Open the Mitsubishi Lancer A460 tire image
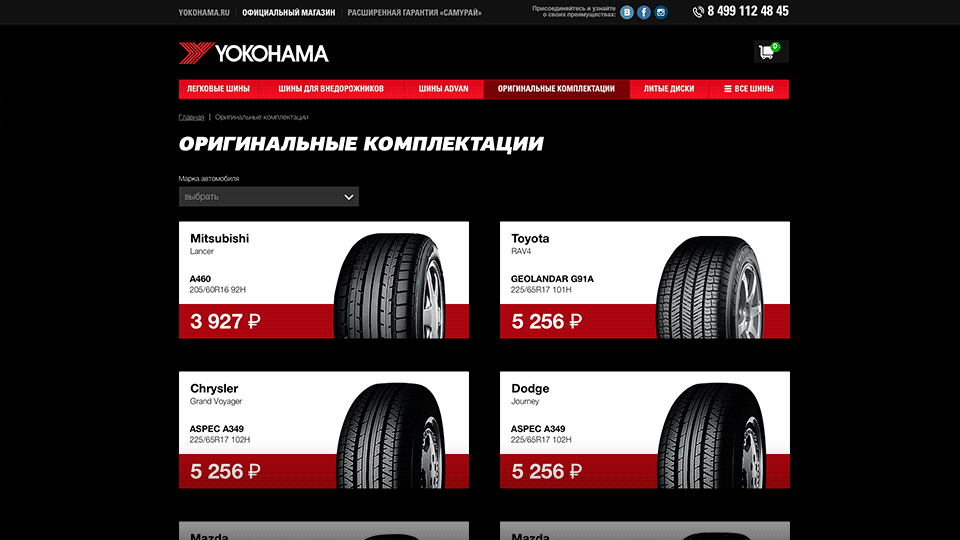Screen dimensions: 960x540 tap(389, 285)
